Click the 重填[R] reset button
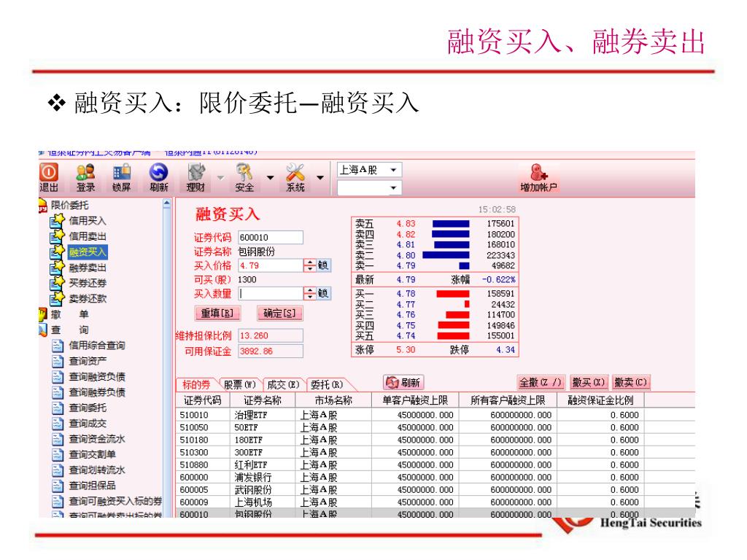The image size is (747, 560). [x=217, y=313]
